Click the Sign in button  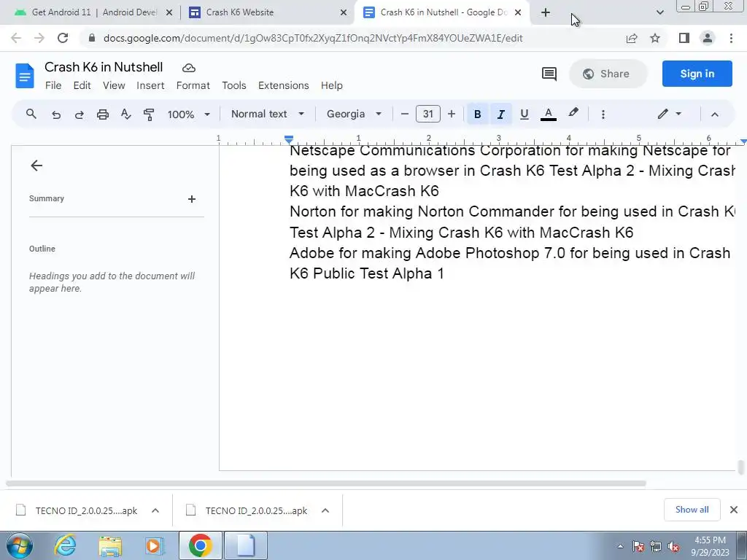697,74
